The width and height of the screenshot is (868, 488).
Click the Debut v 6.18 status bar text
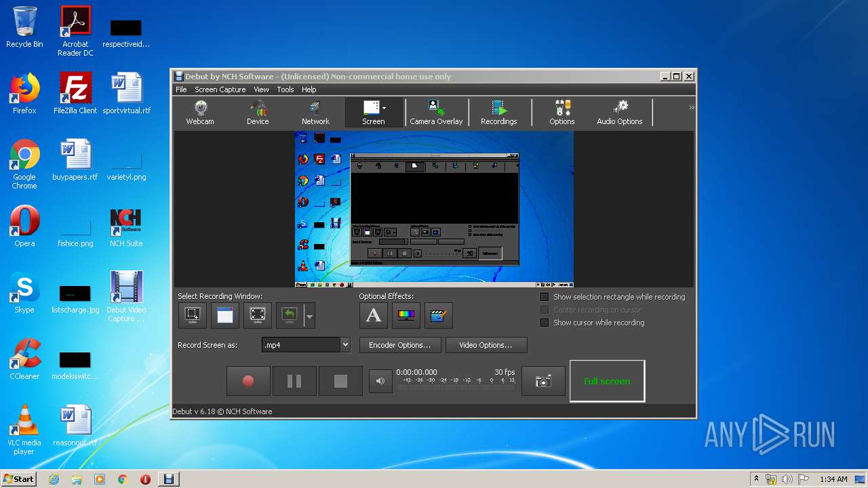tap(222, 411)
